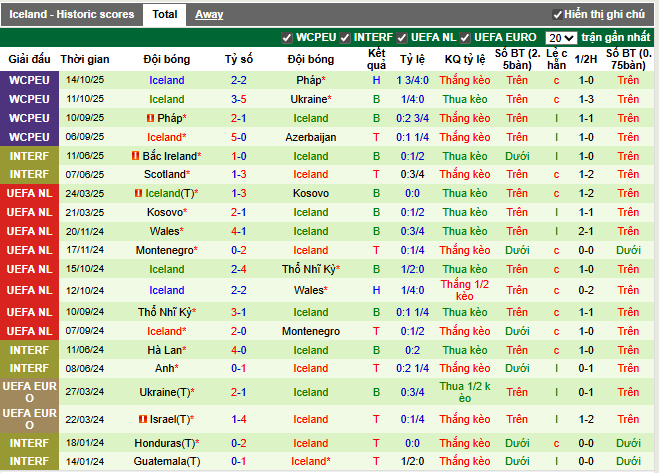The image size is (659, 473).
Task: Toggle the UEFA EURO competition checkbox
Action: (x=465, y=38)
